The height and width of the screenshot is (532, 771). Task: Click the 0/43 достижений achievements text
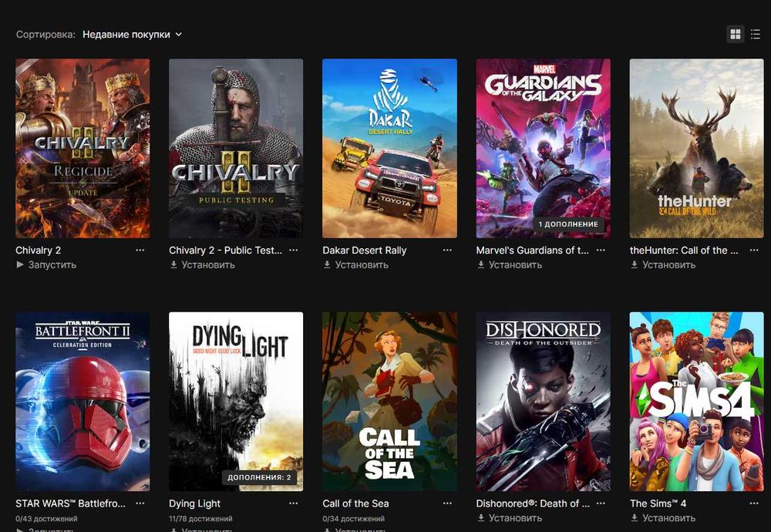click(46, 519)
